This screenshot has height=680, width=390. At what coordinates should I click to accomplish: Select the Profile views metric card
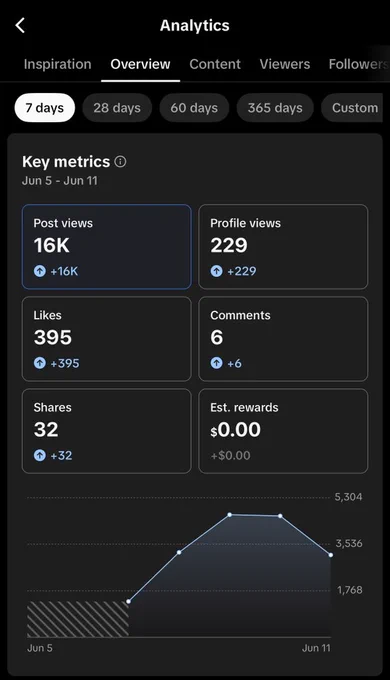283,247
